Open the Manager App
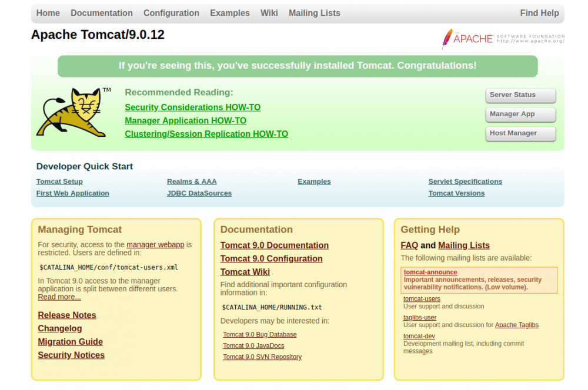 coord(520,115)
